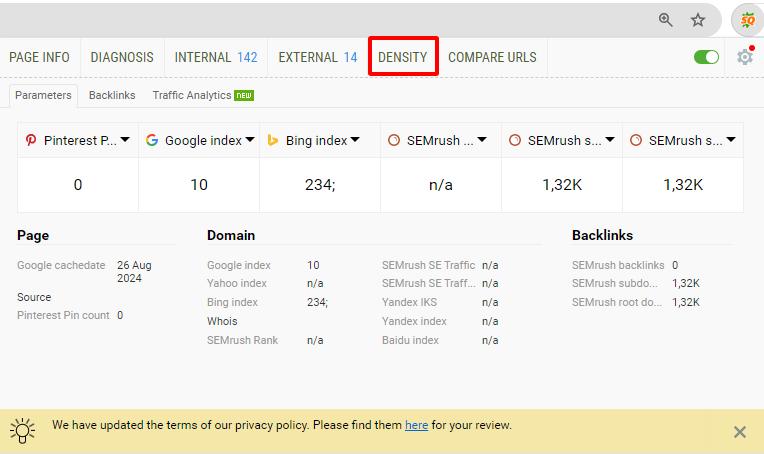Click the Pinterest logo icon
The width and height of the screenshot is (764, 454).
tap(31, 141)
